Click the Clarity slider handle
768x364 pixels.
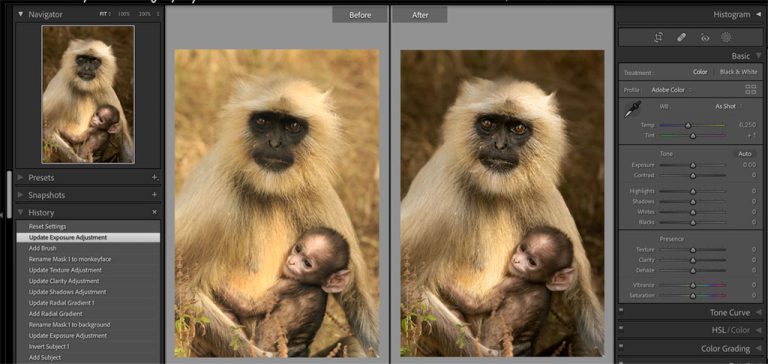(x=693, y=260)
